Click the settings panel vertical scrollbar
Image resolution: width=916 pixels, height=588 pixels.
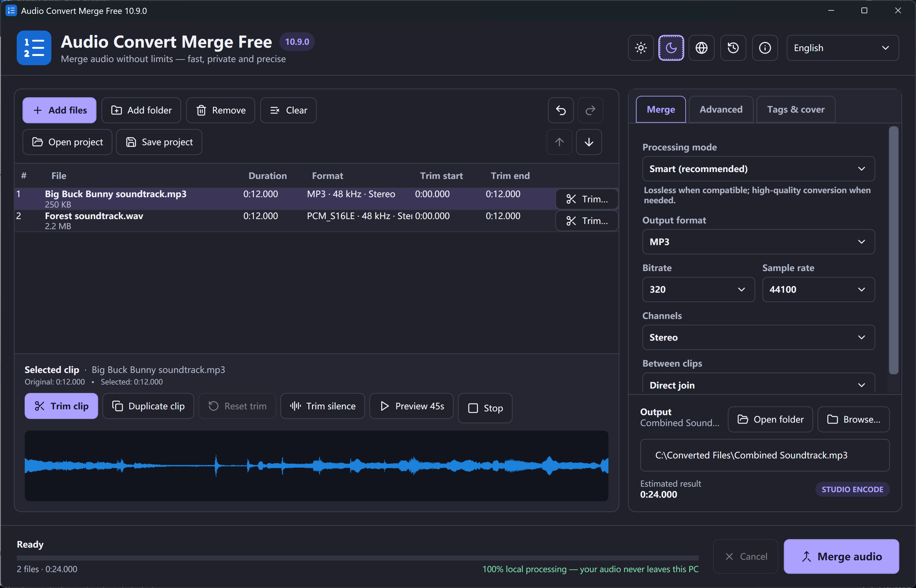[x=893, y=251]
